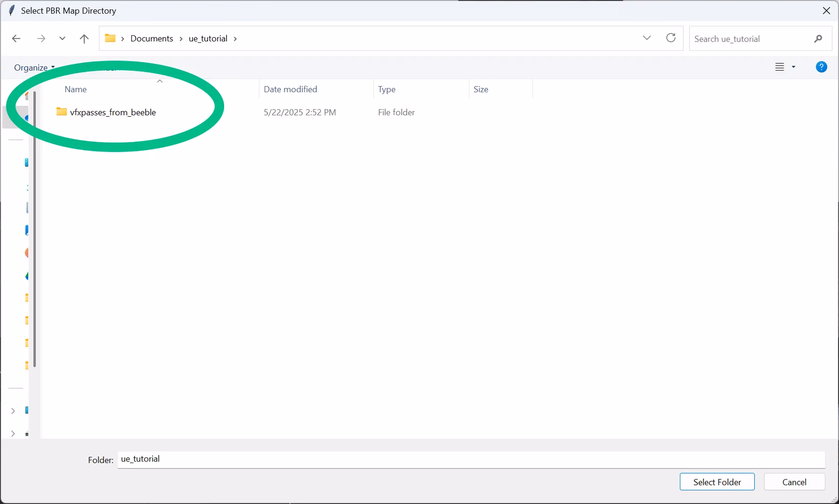This screenshot has height=504, width=839.
Task: Open the blue Help icon
Action: pos(821,67)
